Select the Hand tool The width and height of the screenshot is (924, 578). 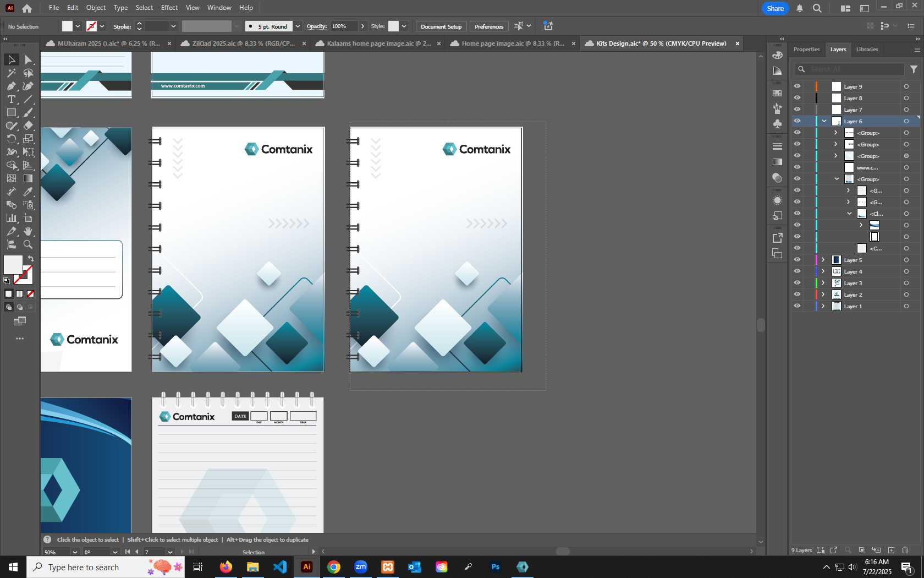click(x=29, y=231)
